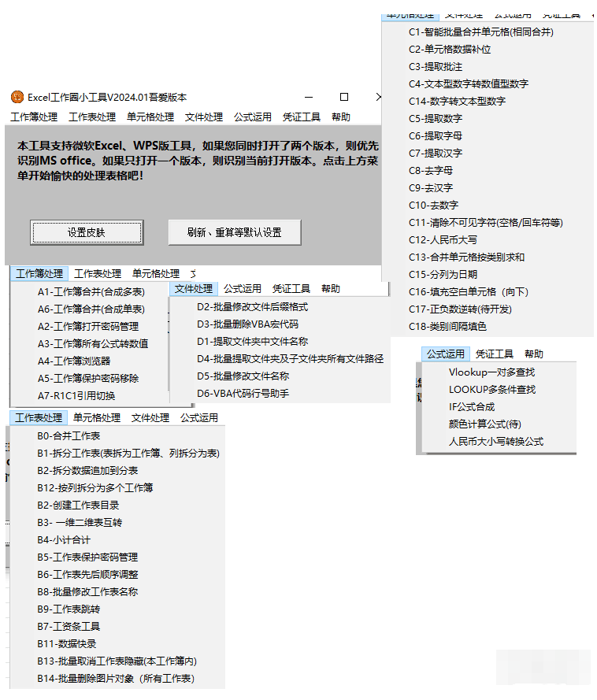
Task: Open D6-VBA代码行号助手
Action: 243,394
